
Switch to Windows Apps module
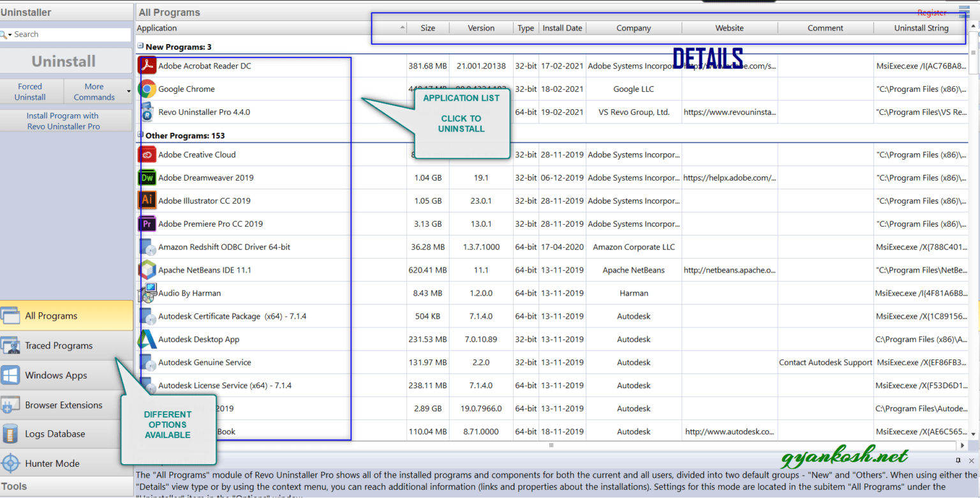66,375
